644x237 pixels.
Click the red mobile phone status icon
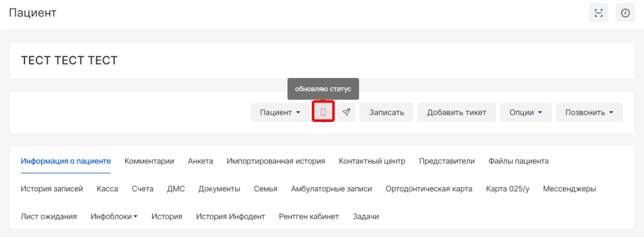(323, 112)
